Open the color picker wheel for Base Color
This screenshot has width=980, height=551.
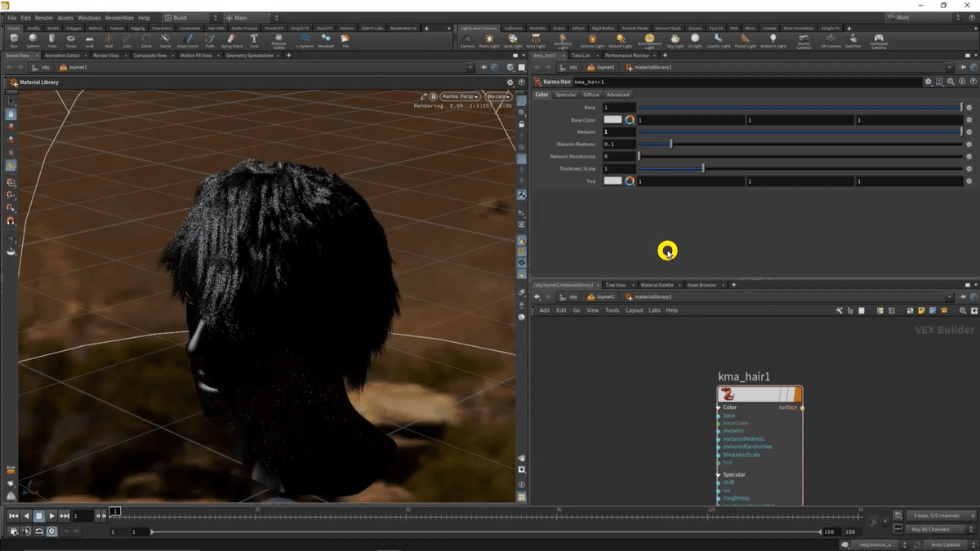point(630,120)
